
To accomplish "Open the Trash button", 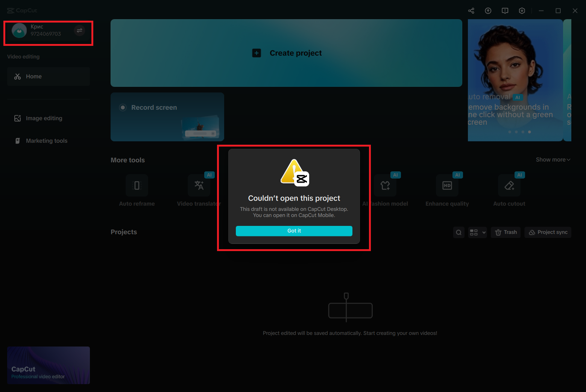I will click(506, 232).
